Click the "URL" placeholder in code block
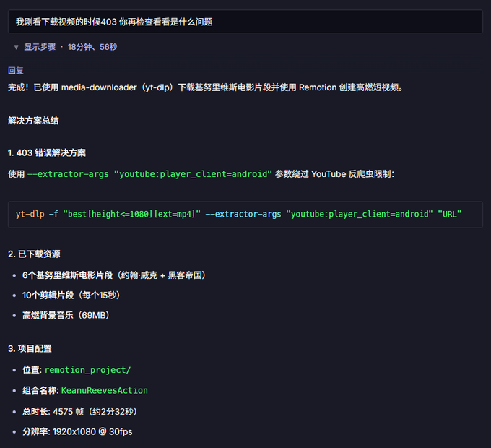 [x=449, y=215]
